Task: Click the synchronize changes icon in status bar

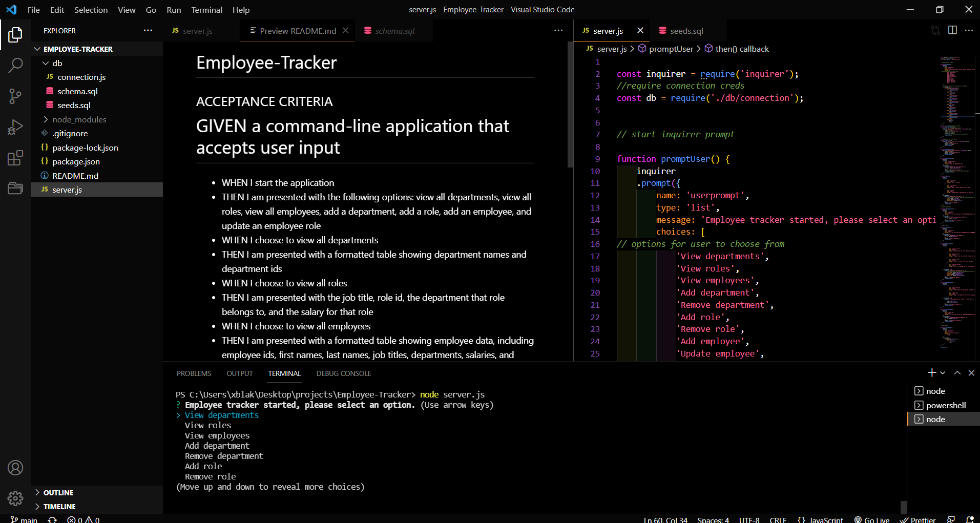Action: pyautogui.click(x=52, y=519)
